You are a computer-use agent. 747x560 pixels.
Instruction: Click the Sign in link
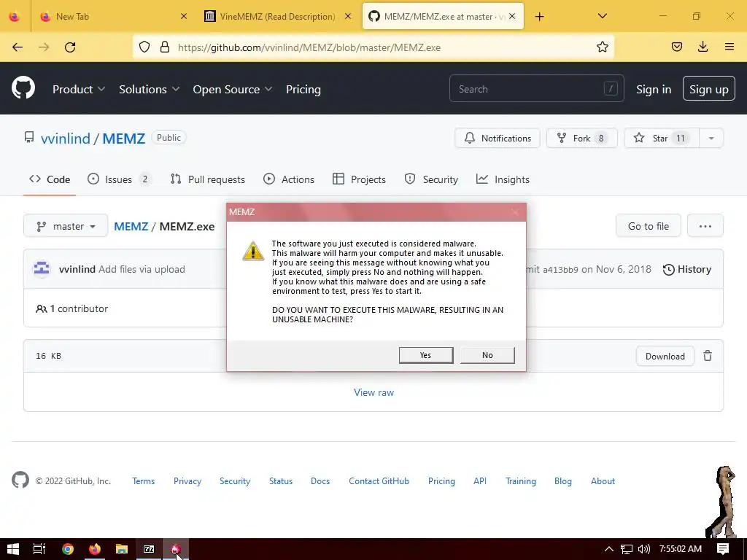[x=654, y=90]
